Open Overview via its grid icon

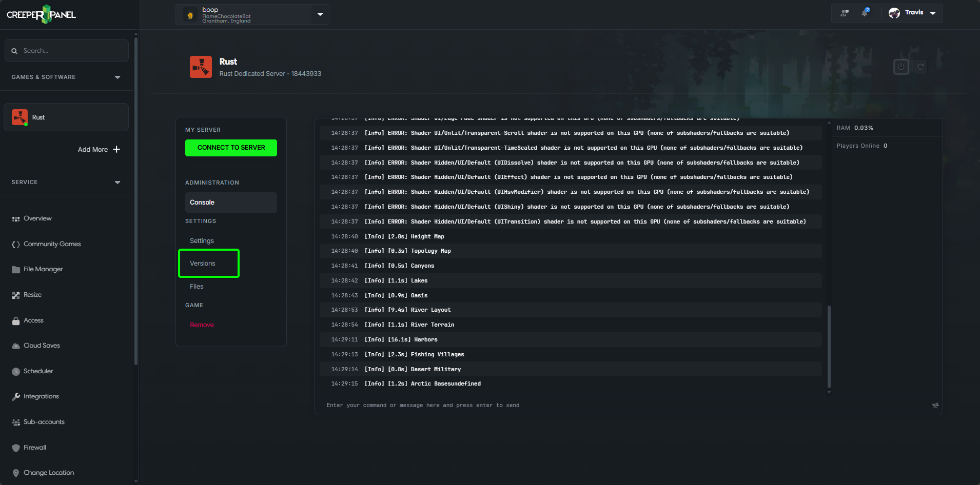(16, 219)
